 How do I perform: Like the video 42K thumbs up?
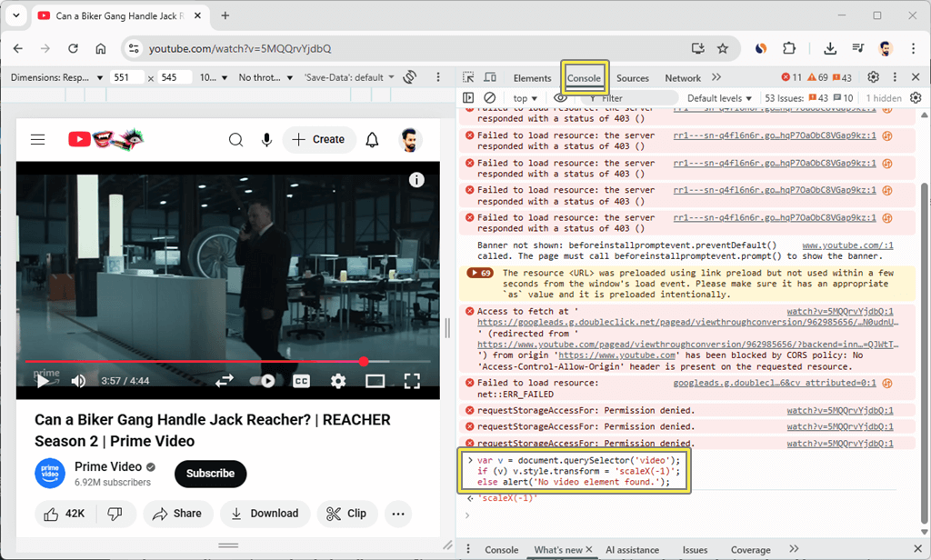(65, 514)
